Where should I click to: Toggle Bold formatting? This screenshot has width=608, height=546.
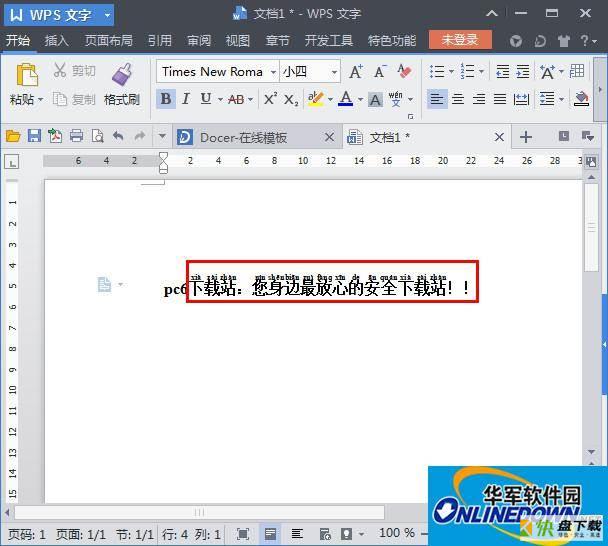click(x=166, y=99)
